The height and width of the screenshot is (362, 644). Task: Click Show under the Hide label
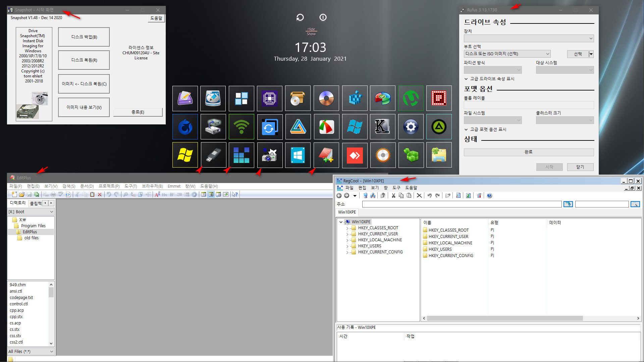311,34
